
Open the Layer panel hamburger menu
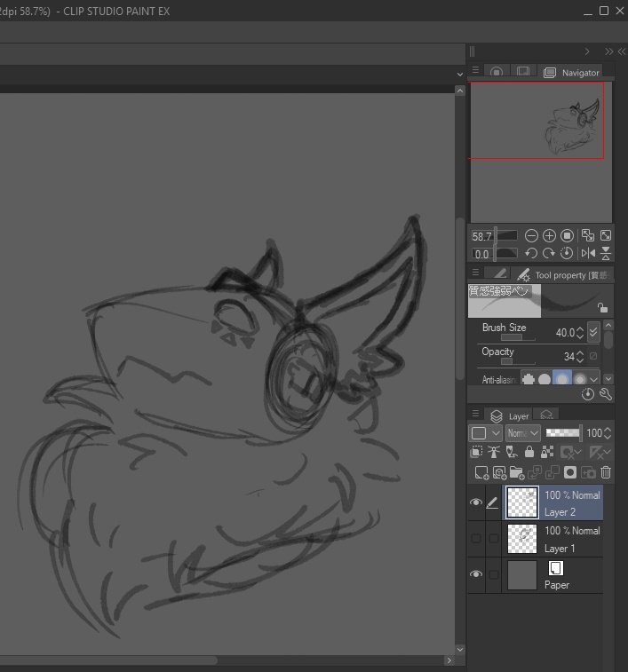475,414
